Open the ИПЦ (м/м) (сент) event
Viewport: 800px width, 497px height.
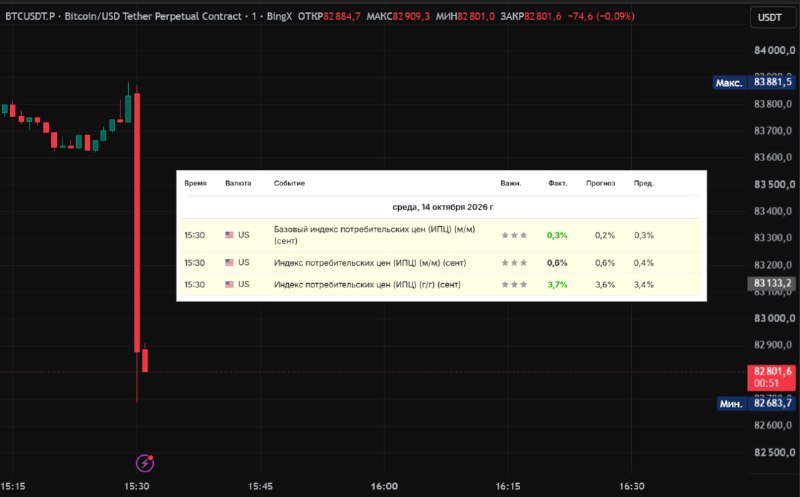point(370,263)
